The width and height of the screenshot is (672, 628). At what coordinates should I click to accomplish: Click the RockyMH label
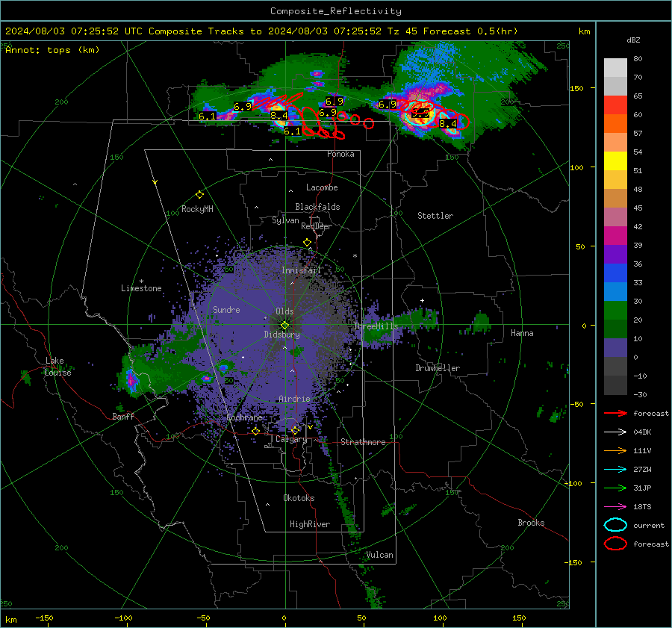tap(197, 209)
